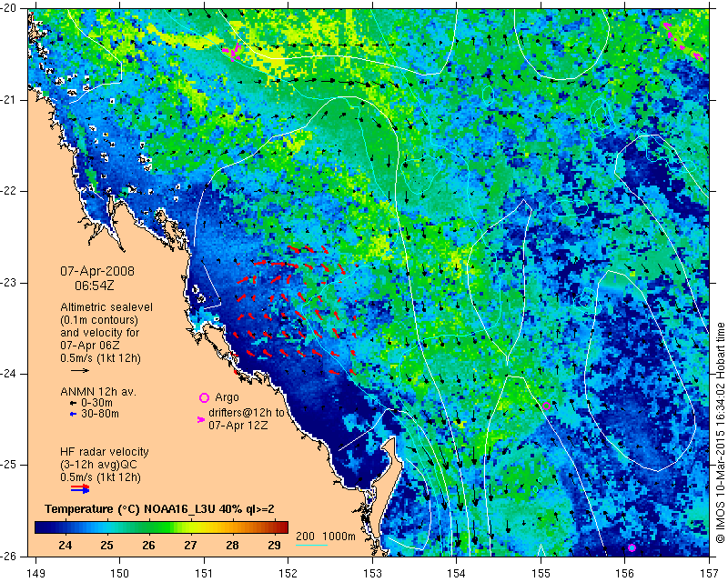Click the '07-Apr 12Z' drifter date text

coord(238,425)
